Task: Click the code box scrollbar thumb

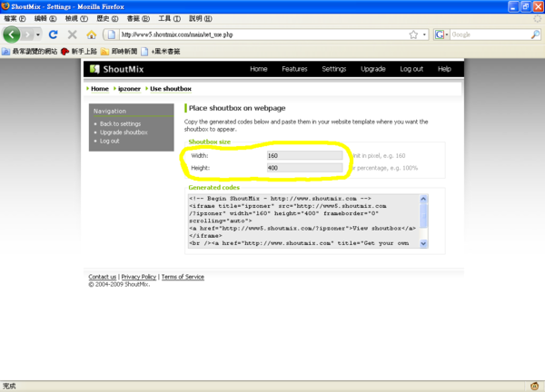Action: 423,216
